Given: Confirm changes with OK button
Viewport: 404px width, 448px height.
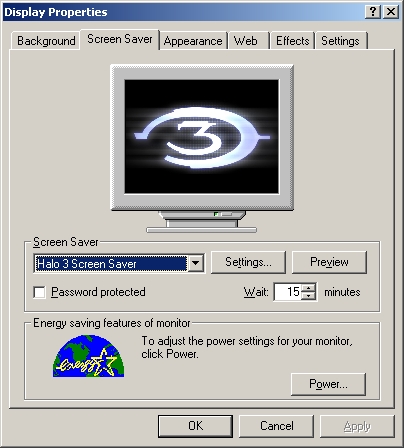Looking at the screenshot, I should 195,426.
